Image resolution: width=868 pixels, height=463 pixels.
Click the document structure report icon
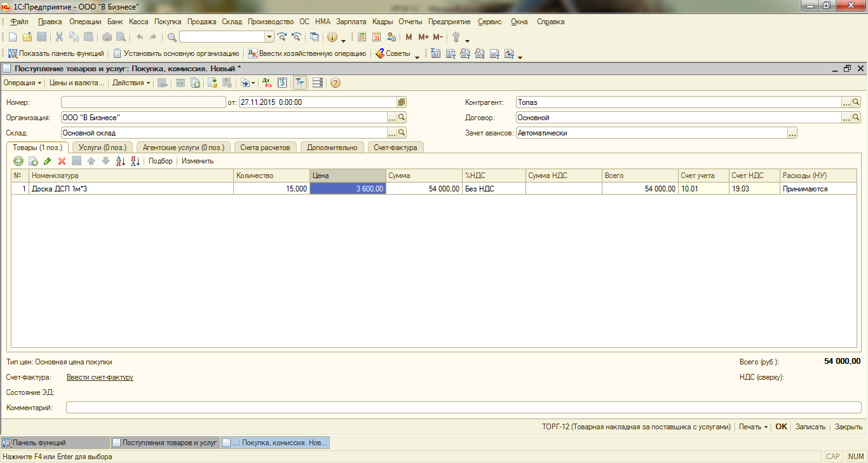282,83
